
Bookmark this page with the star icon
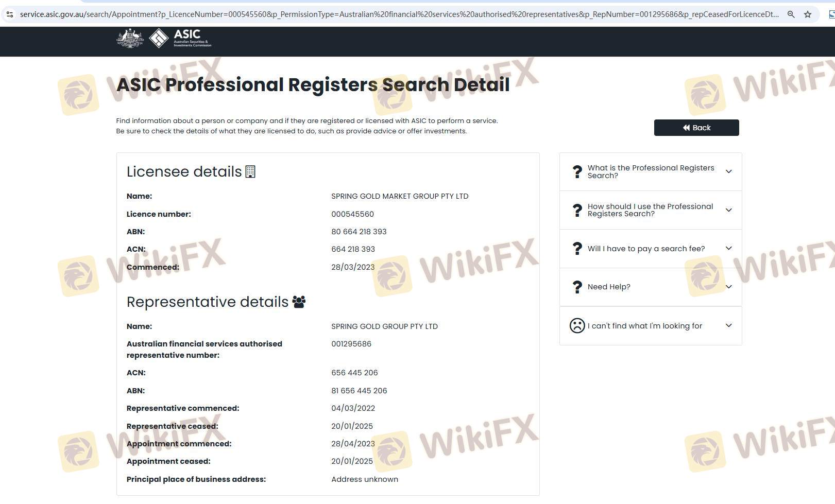click(x=808, y=14)
